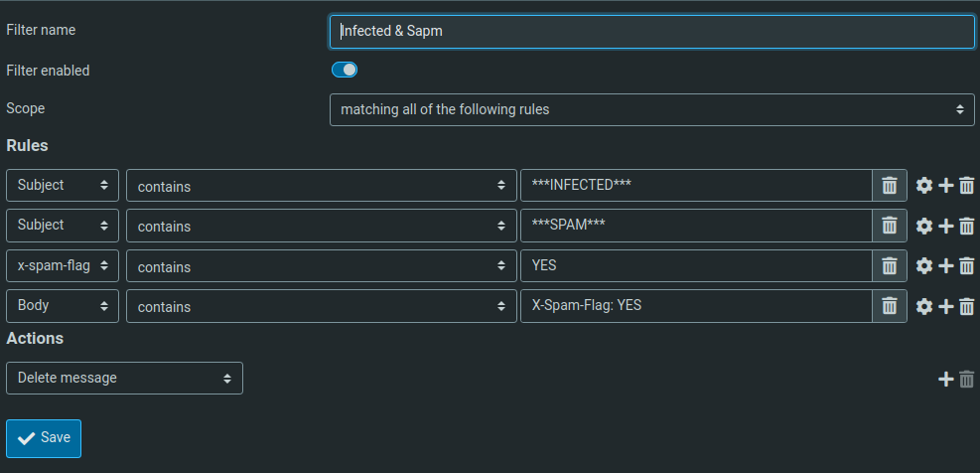The height and width of the screenshot is (473, 980).
Task: Open settings gear for the Body rule
Action: 924,307
